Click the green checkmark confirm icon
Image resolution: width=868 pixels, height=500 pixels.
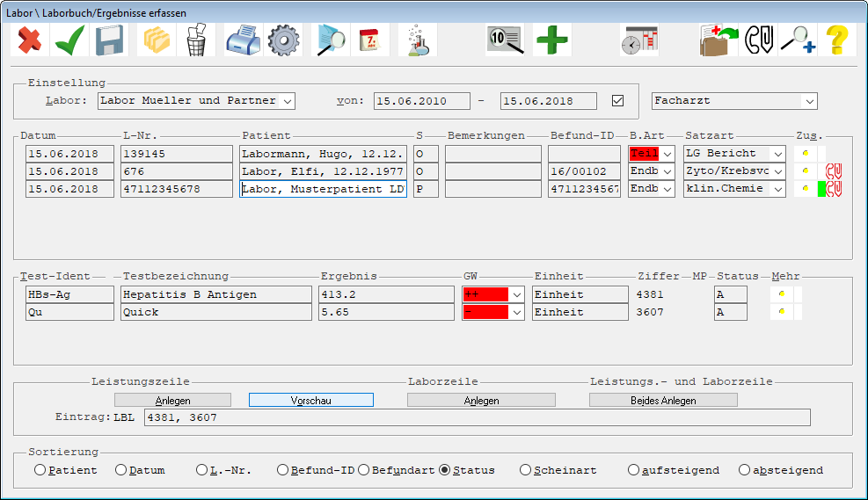pyautogui.click(x=69, y=40)
